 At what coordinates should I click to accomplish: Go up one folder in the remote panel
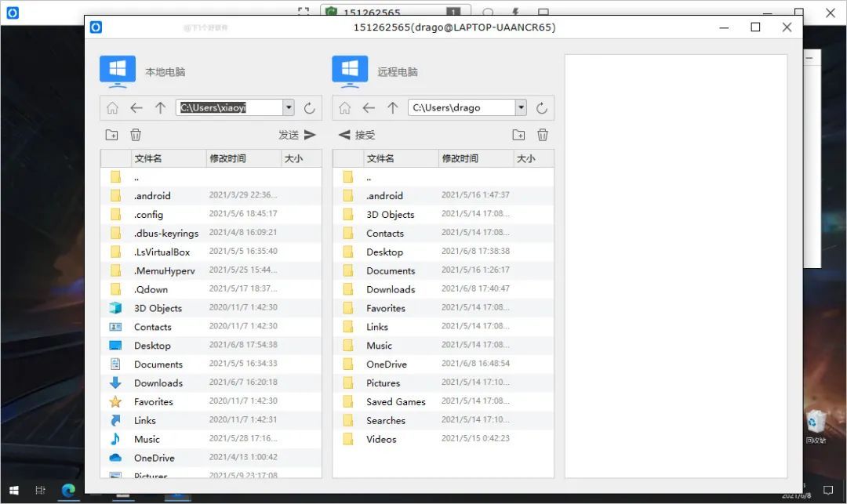(x=393, y=108)
